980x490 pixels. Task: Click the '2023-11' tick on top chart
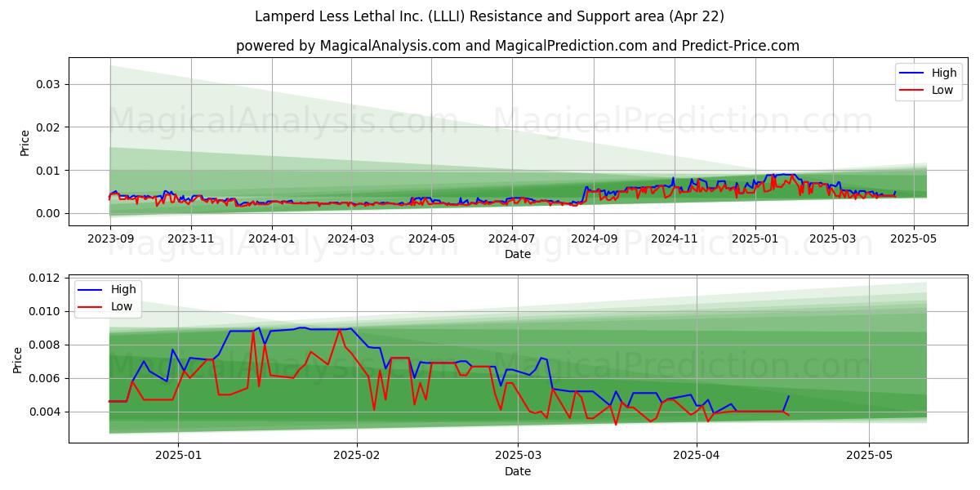coord(190,238)
